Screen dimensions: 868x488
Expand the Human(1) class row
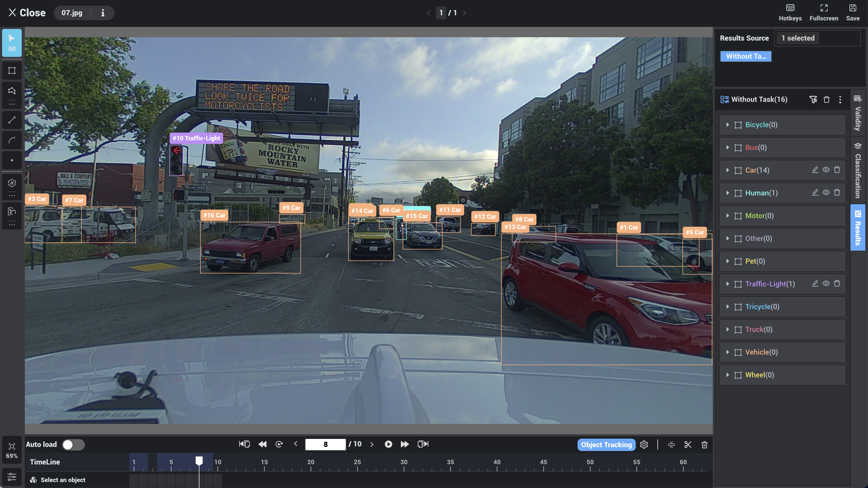[x=728, y=193]
